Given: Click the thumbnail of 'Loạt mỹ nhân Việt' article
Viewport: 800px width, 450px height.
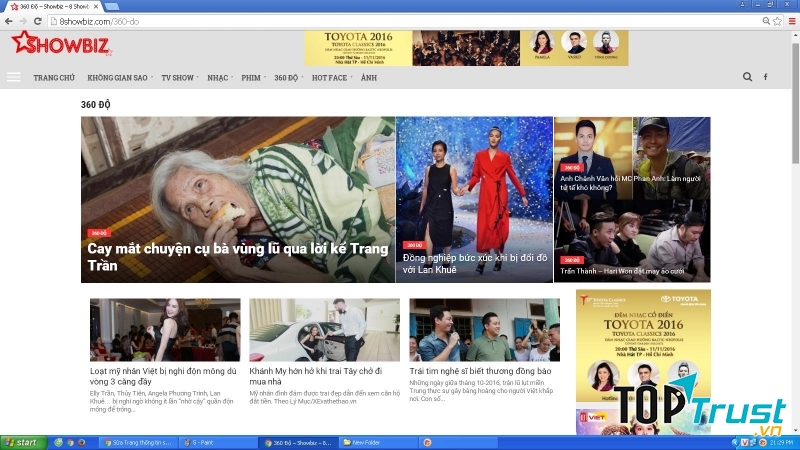Looking at the screenshot, I should click(x=165, y=330).
